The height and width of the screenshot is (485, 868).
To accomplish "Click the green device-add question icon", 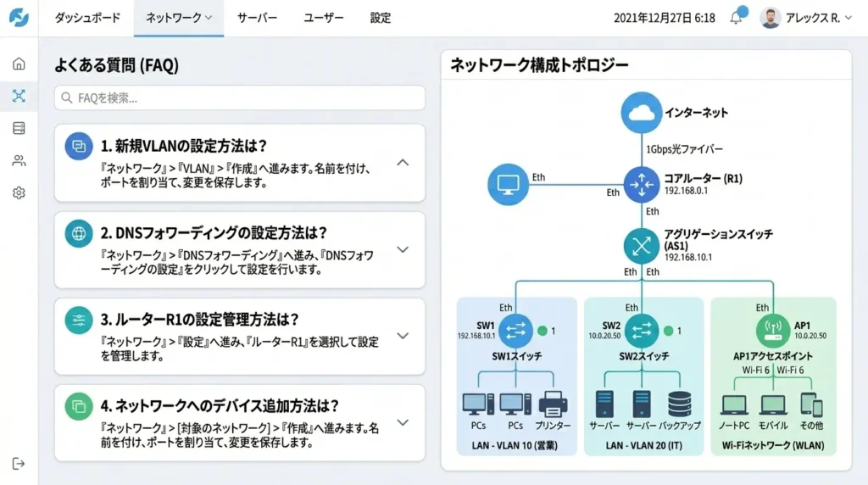I will [x=79, y=406].
